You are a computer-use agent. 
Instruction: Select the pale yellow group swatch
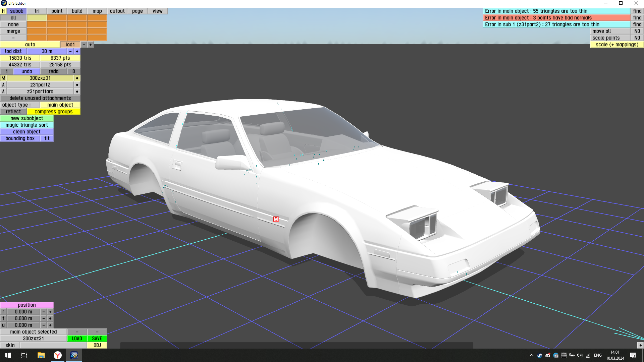pos(37,18)
